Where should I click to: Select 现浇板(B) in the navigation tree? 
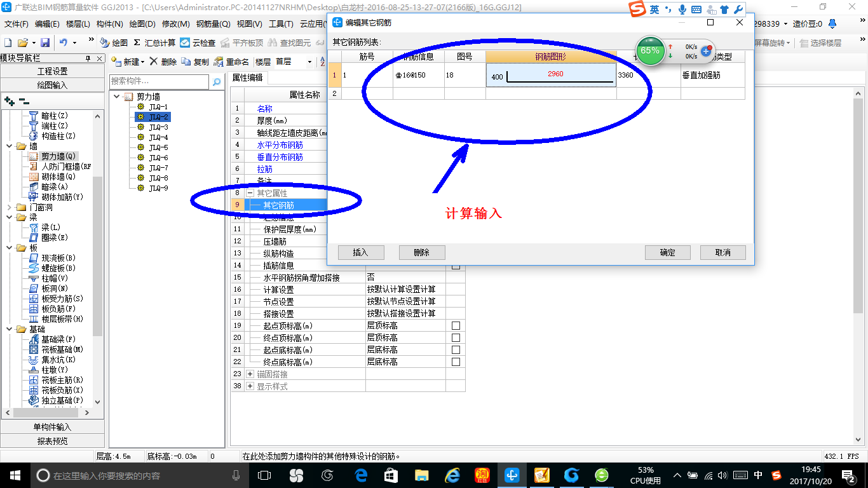tap(53, 258)
